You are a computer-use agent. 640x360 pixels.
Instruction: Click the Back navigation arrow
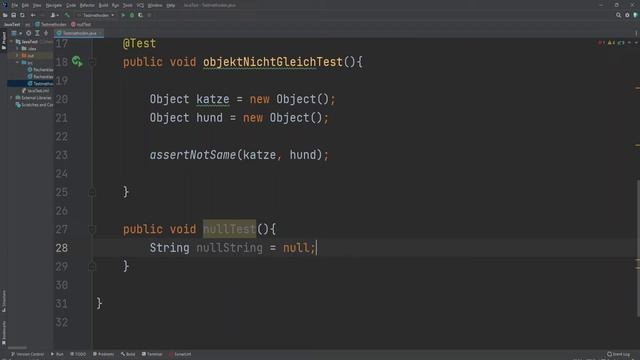click(x=33, y=15)
